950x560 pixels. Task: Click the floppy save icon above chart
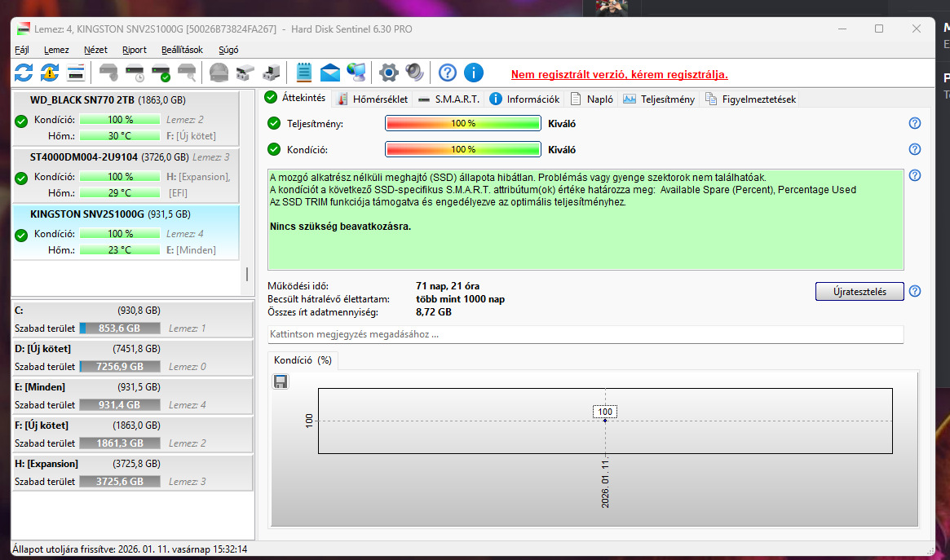(x=281, y=381)
